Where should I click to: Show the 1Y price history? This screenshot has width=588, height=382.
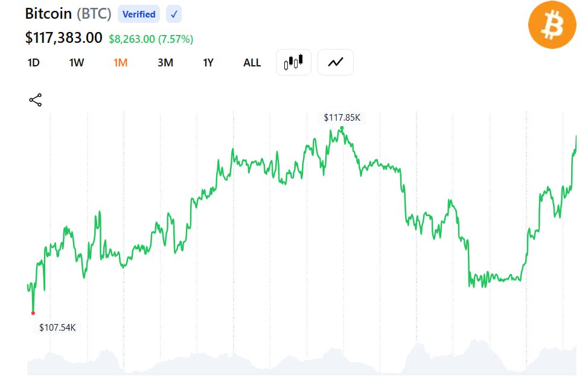pos(208,63)
